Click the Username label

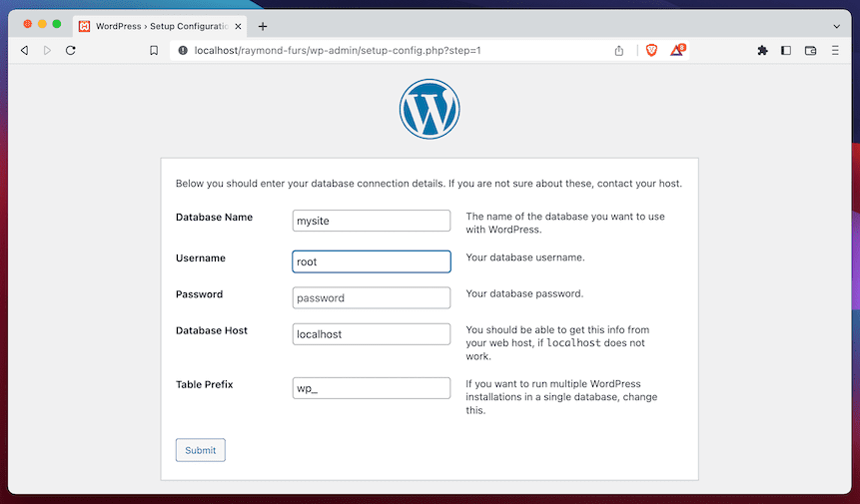(200, 258)
